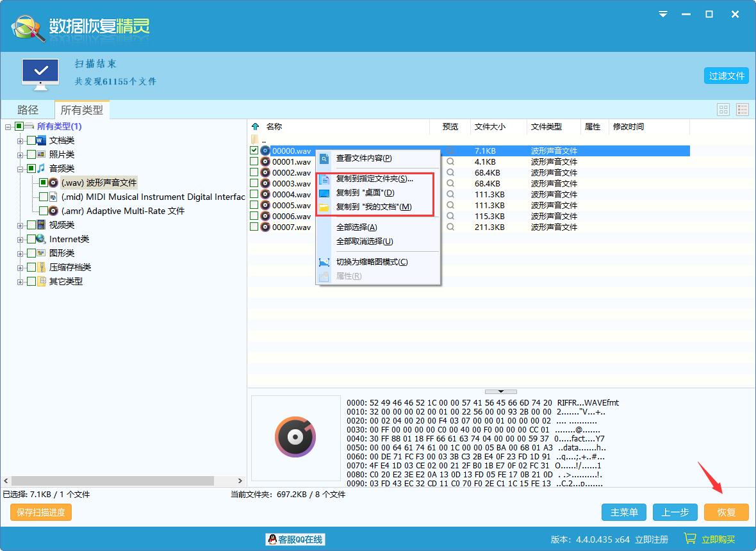
Task: Click the tree scrollbar right arrow
Action: pos(240,481)
